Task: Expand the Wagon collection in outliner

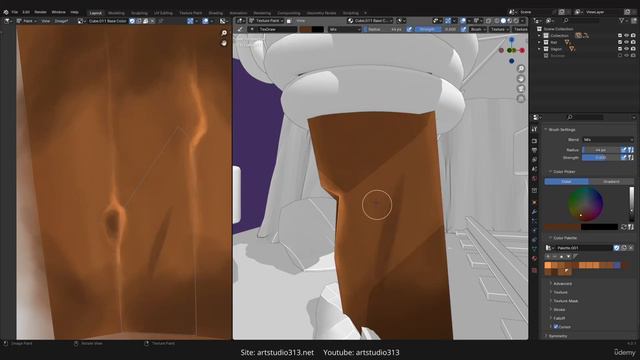Action: pyautogui.click(x=539, y=49)
